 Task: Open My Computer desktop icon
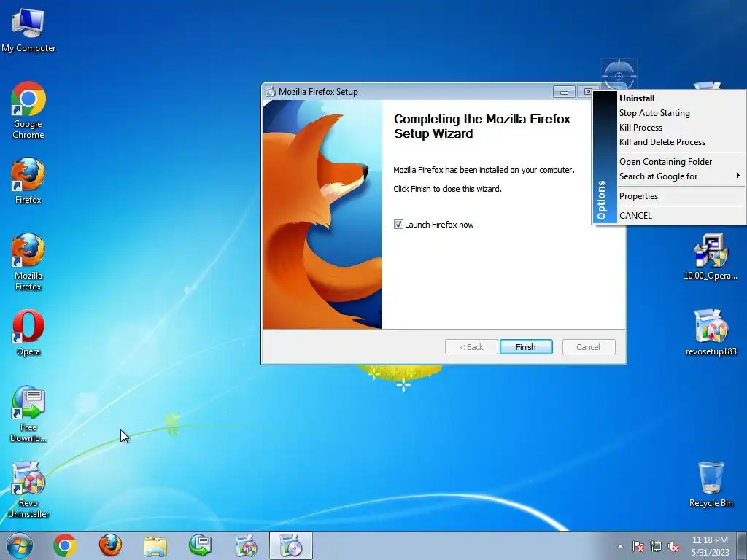point(28,29)
